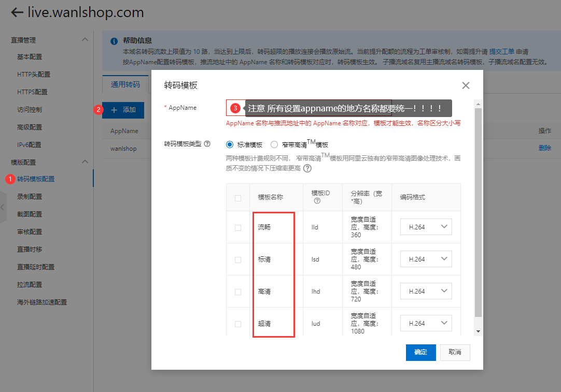Collapse the 模版配置 sidebar section
561x392 pixels.
click(85, 162)
